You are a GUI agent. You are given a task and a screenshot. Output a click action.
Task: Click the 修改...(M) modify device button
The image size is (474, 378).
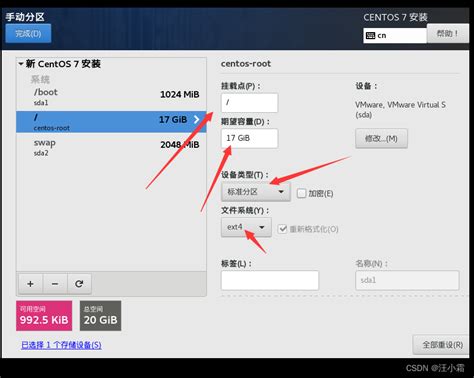tap(381, 138)
